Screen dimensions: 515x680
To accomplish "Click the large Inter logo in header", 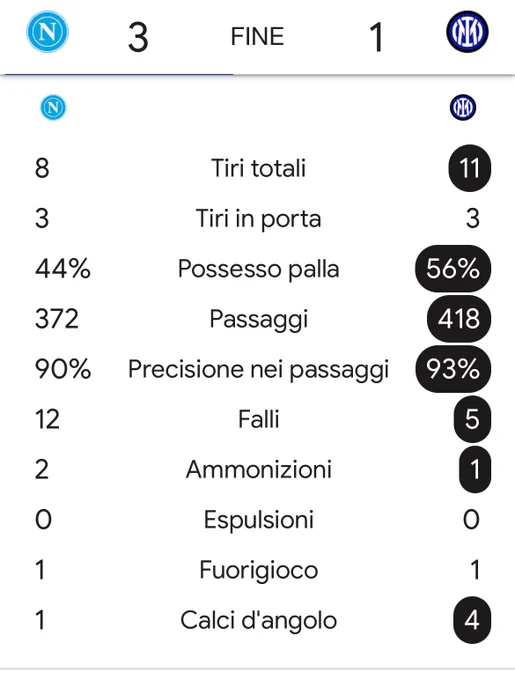I will pyautogui.click(x=467, y=32).
